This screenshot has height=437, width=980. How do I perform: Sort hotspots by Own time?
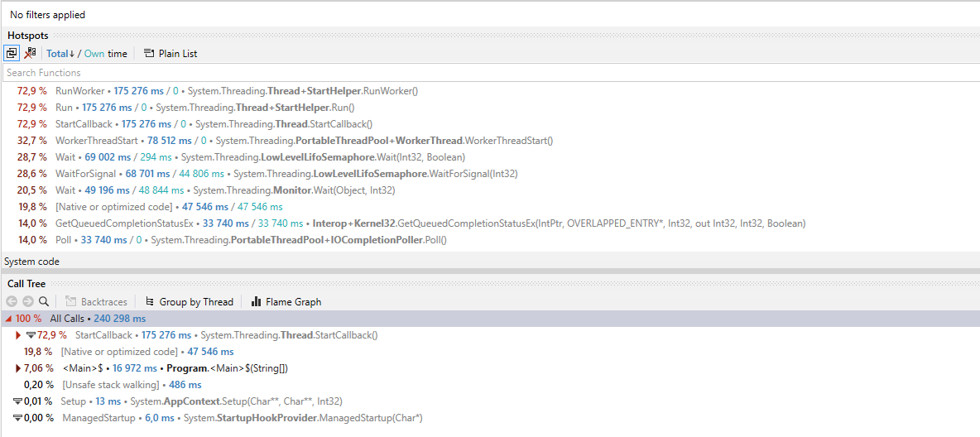point(94,54)
